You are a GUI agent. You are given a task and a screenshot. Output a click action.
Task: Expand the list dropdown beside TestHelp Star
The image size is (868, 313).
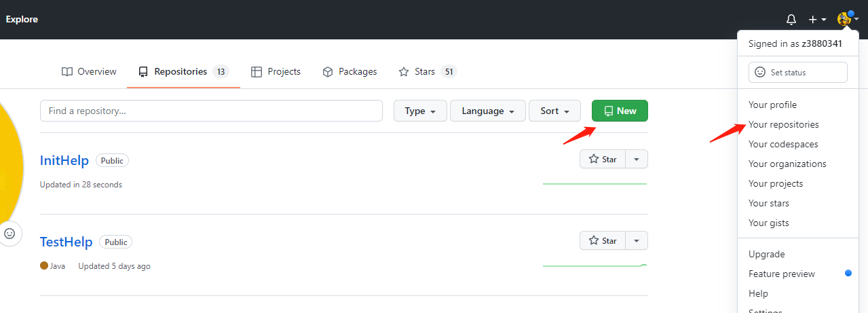coord(637,240)
